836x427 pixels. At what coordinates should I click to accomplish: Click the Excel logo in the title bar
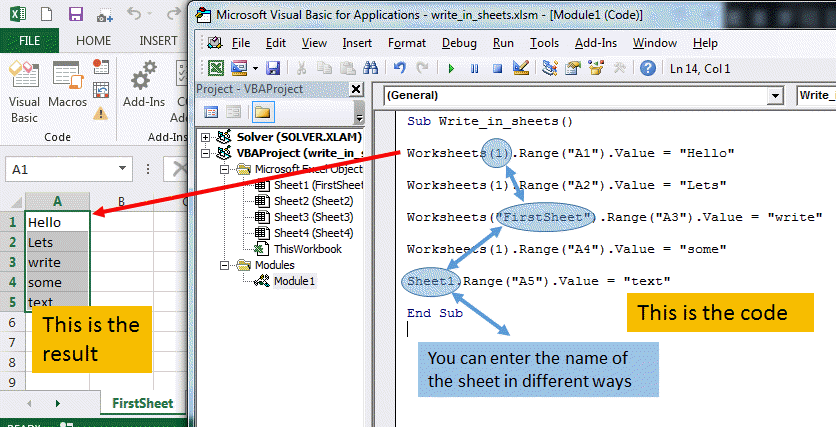pos(19,14)
